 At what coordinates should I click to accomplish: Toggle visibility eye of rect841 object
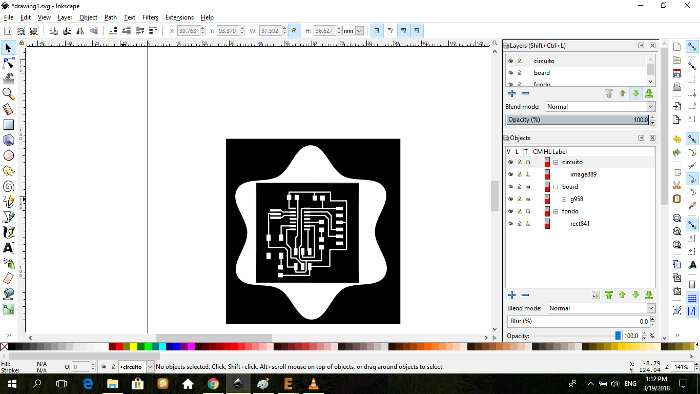tap(510, 224)
